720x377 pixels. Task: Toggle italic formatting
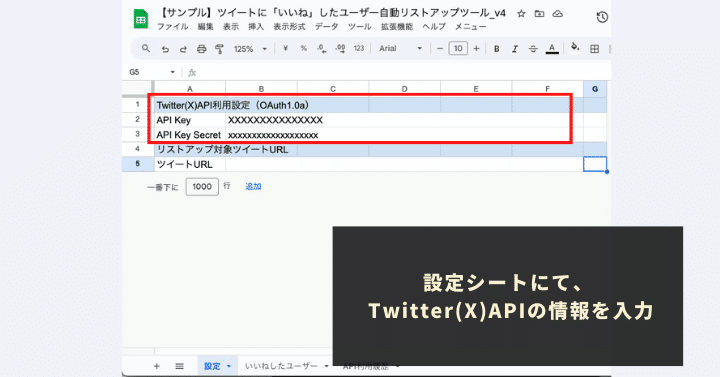[515, 49]
